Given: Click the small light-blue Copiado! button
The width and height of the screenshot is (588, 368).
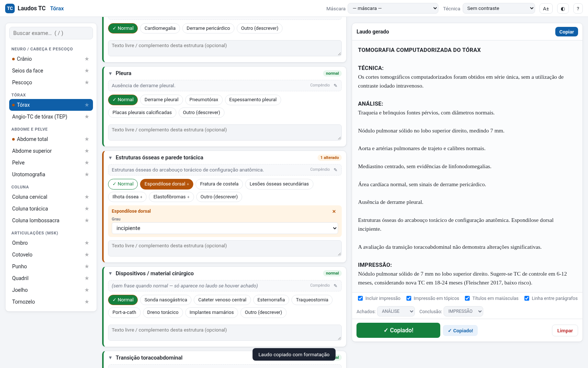Looking at the screenshot, I should coord(460,330).
